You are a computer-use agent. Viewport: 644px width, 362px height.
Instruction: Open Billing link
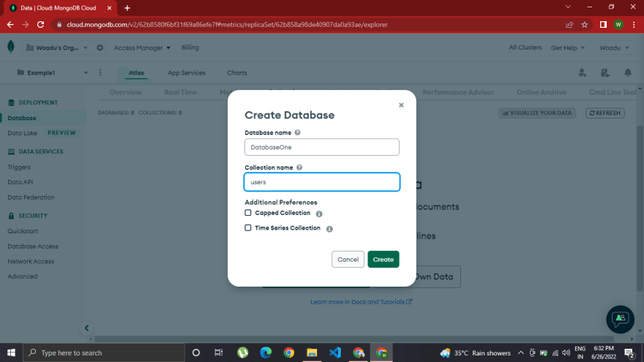click(x=190, y=48)
